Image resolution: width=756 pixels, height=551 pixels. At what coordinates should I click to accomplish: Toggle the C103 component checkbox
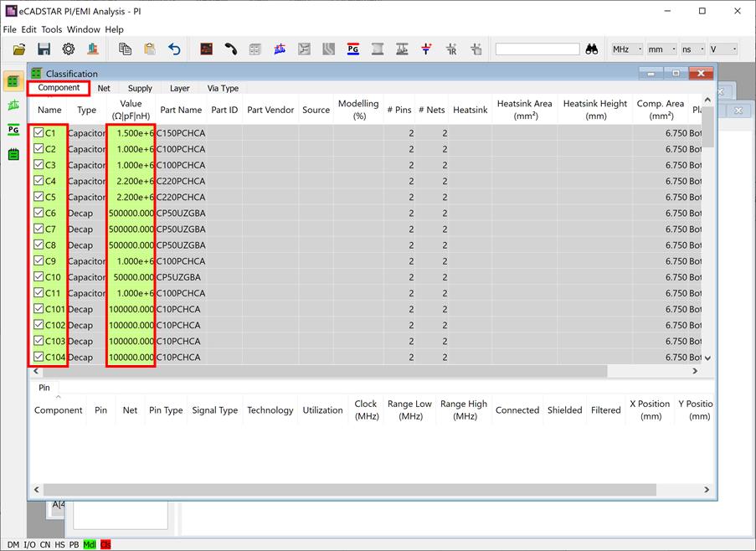click(x=39, y=341)
